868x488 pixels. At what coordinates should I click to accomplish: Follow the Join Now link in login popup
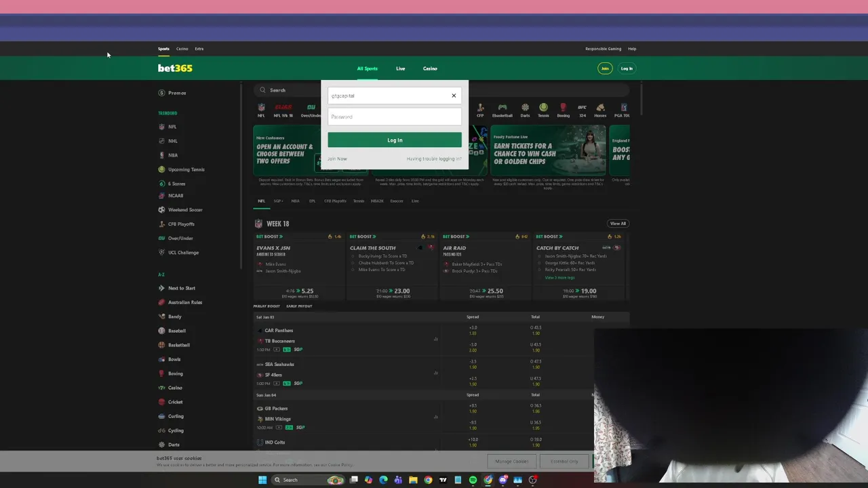point(337,159)
